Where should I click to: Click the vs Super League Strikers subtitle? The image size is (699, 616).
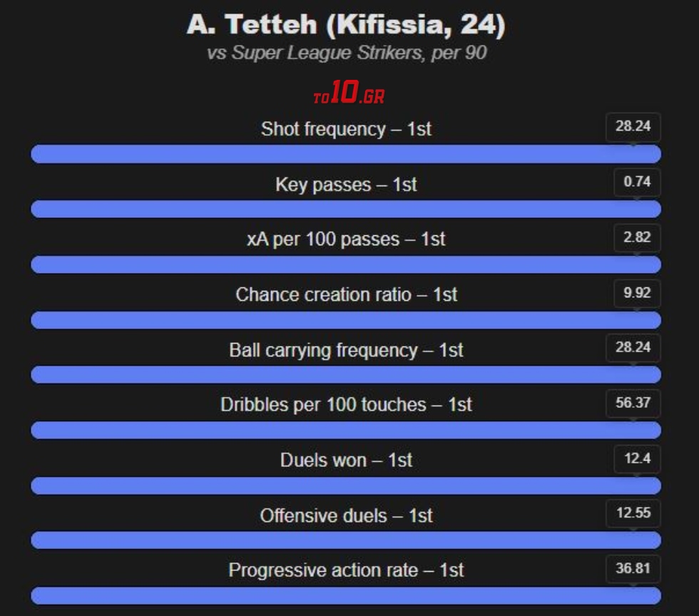point(347,53)
